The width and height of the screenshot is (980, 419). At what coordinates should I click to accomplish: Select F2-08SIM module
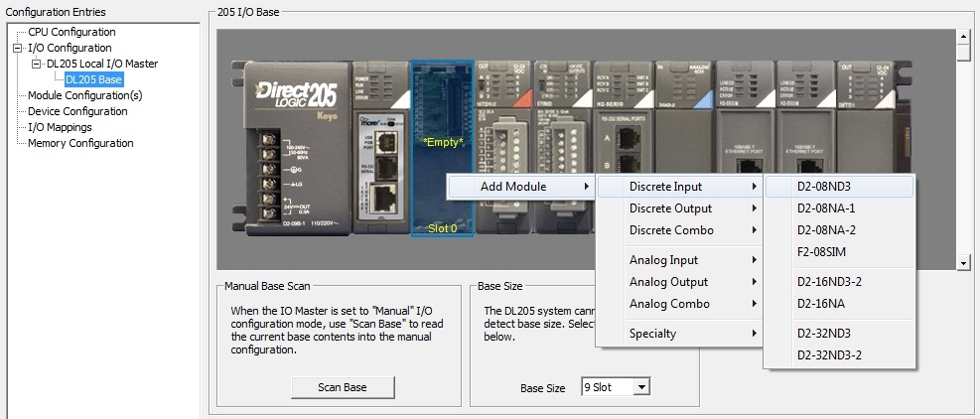click(839, 252)
